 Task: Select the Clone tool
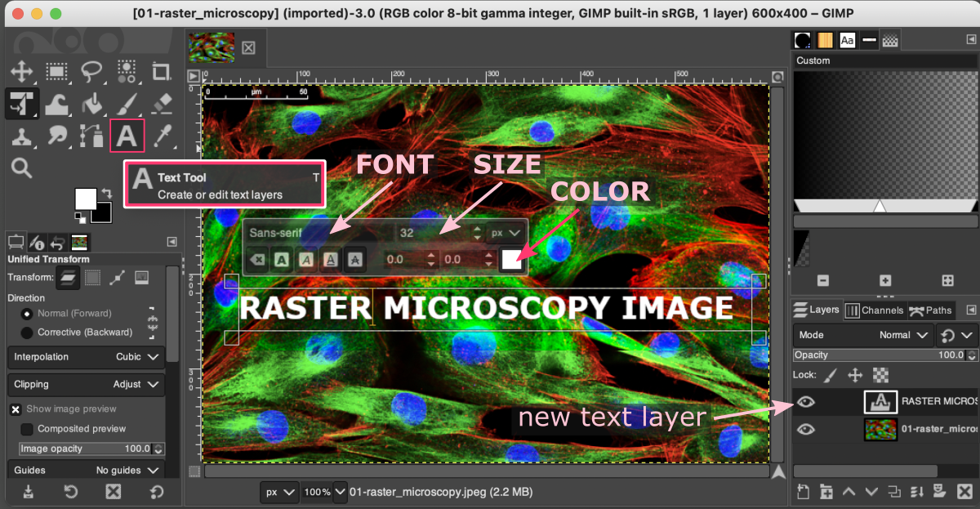pyautogui.click(x=22, y=136)
